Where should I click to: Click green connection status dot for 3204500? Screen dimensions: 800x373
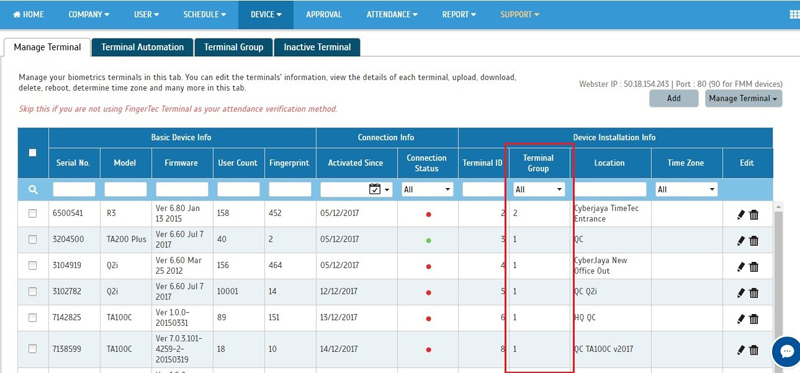pyautogui.click(x=428, y=240)
